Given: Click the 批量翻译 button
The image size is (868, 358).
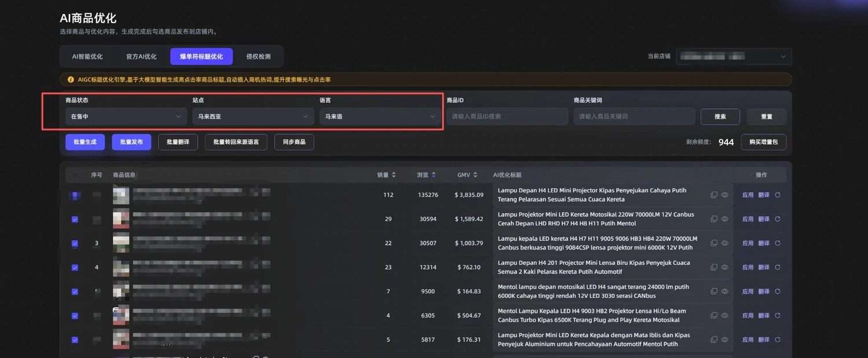Looking at the screenshot, I should click(178, 142).
